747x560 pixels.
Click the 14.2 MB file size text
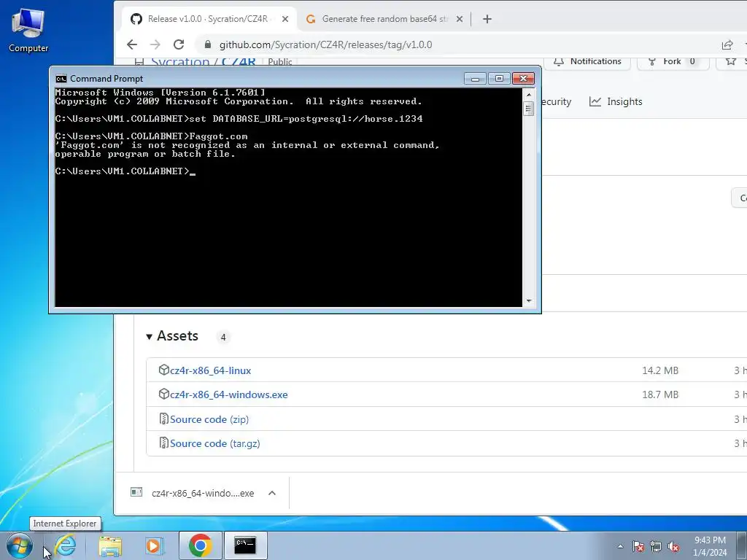(659, 370)
